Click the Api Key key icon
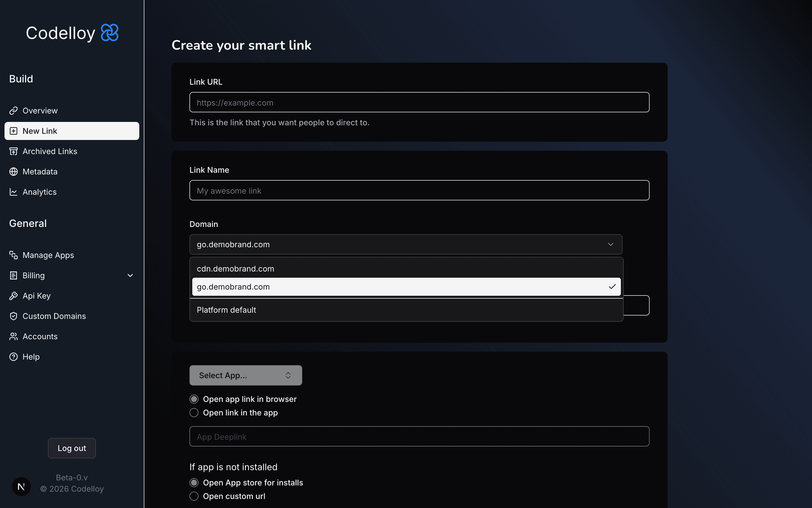This screenshot has height=508, width=812. [x=14, y=296]
